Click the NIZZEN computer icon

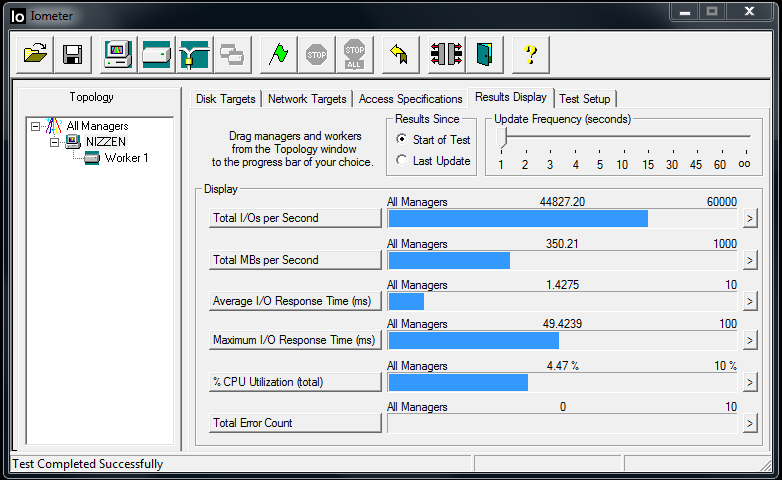tap(73, 142)
